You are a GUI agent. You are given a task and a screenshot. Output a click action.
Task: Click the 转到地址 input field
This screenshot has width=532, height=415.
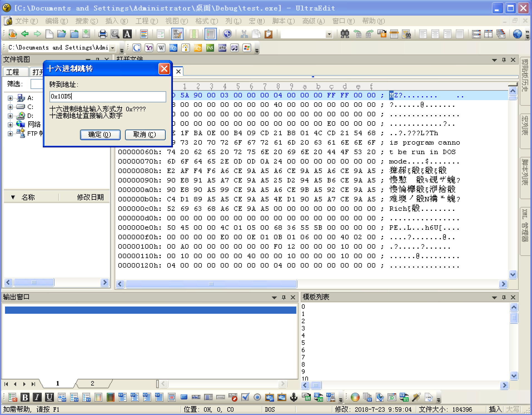coord(108,97)
